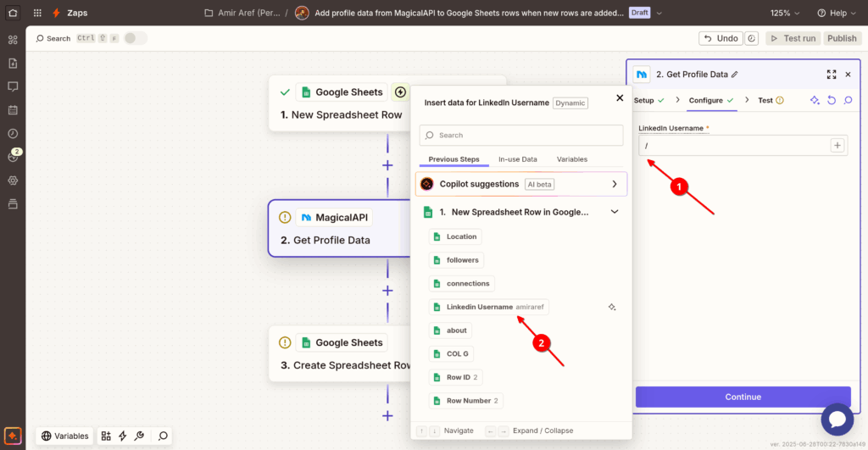Expand step panel to full screen
The height and width of the screenshot is (450, 868).
pyautogui.click(x=832, y=75)
